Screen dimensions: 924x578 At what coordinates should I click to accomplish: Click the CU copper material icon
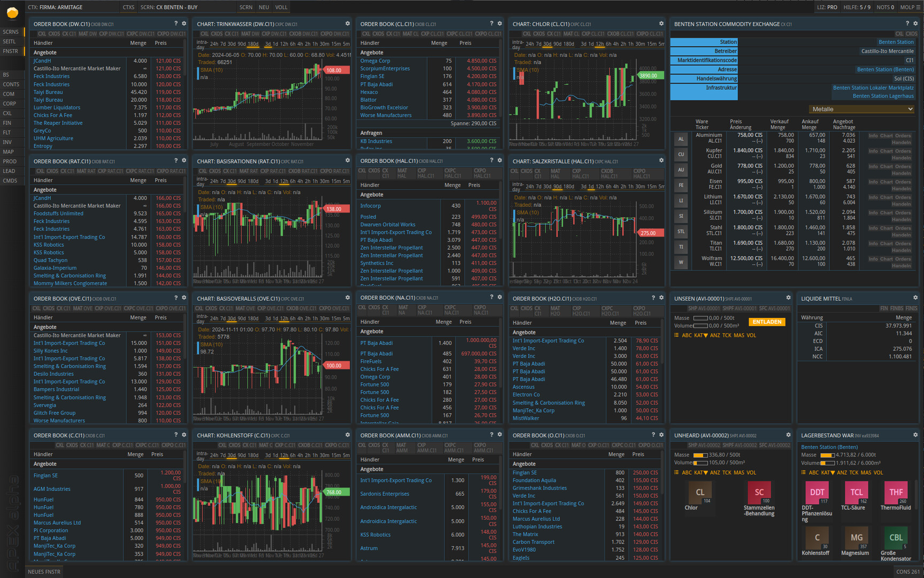(x=681, y=154)
